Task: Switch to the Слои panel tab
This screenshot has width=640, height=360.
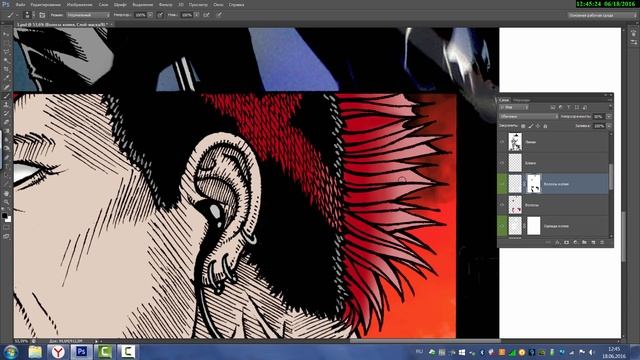Action: tap(504, 100)
